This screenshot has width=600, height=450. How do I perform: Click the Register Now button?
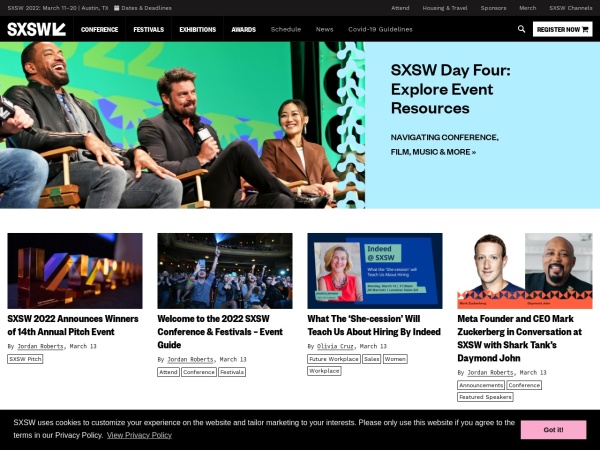coord(562,29)
